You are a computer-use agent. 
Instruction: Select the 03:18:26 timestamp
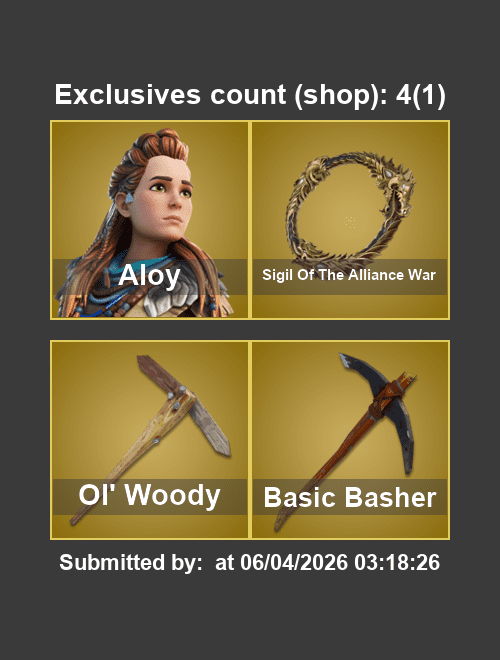(397, 562)
